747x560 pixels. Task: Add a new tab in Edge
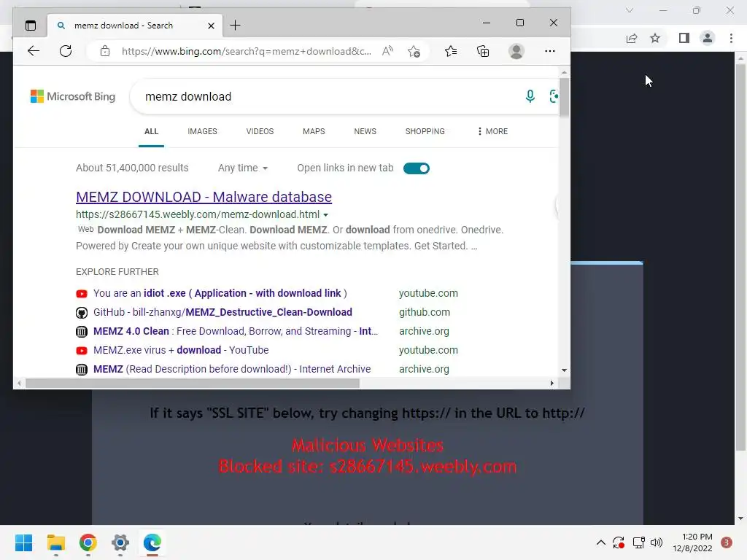[x=236, y=26]
